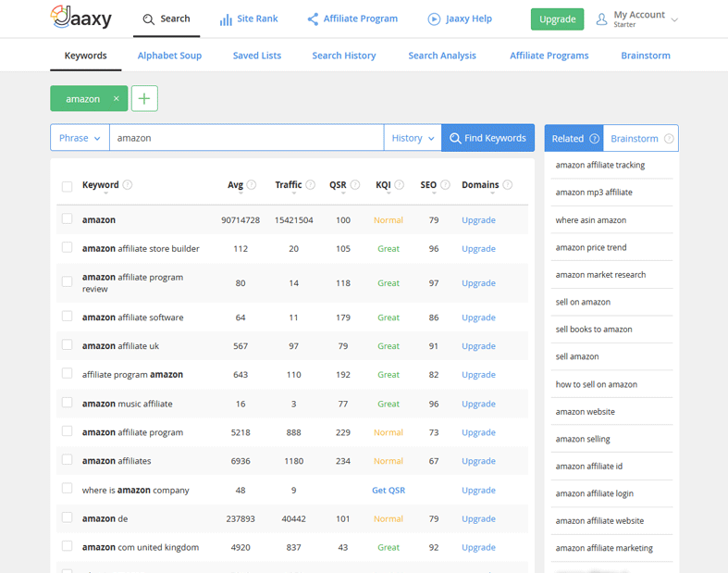Click the Search magnifier icon in top nav

149,19
